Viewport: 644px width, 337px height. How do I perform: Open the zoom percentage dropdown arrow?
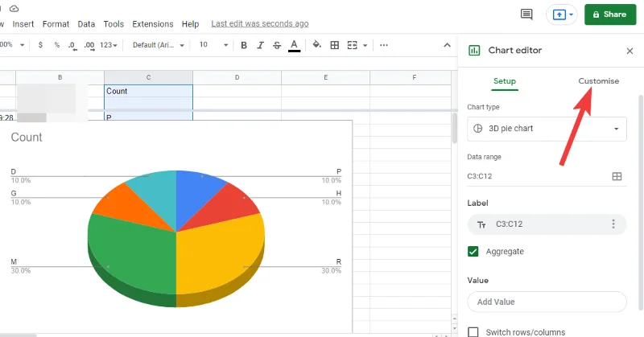22,45
